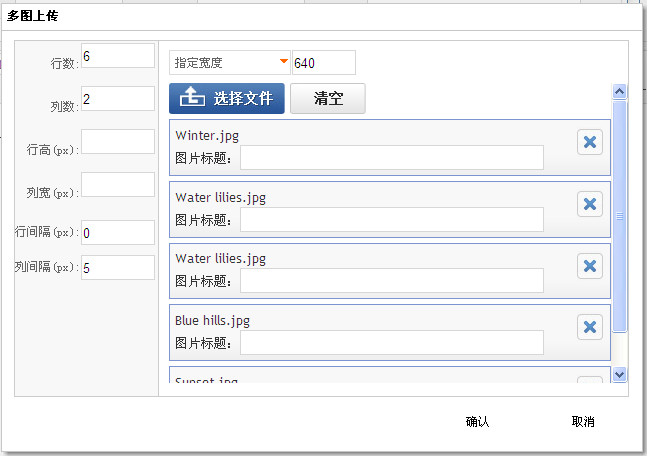Viewport: 647px width, 456px height.
Task: Delete the first Water lilies.jpg entry
Action: 590,204
